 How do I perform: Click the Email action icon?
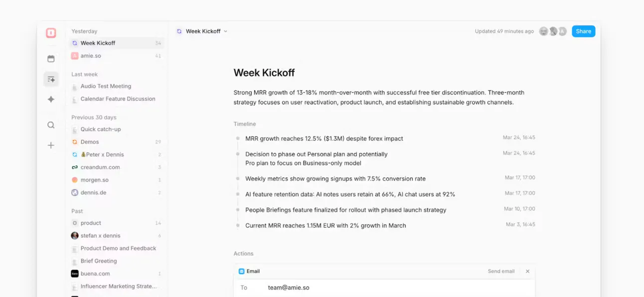point(241,272)
